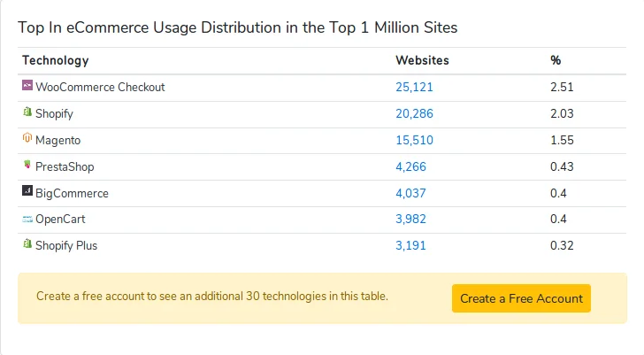This screenshot has width=644, height=355.
Task: Click the BigCommerce logo icon
Action: (27, 192)
